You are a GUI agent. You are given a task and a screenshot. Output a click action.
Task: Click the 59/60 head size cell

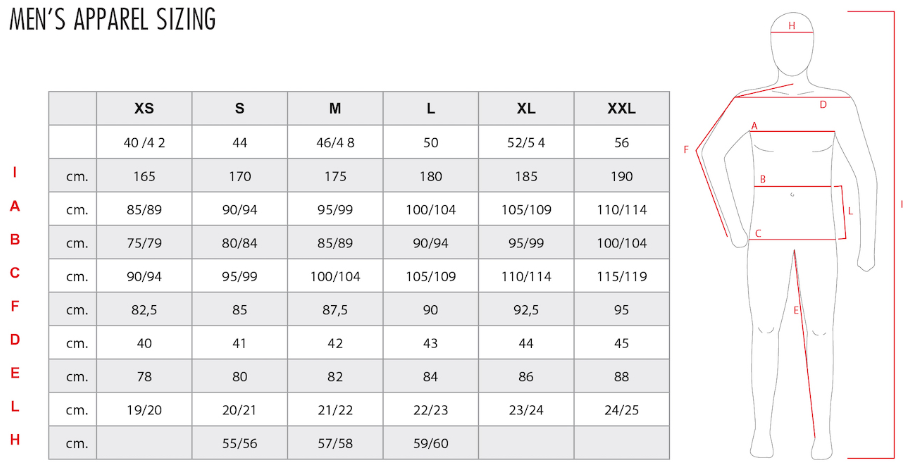(x=431, y=443)
